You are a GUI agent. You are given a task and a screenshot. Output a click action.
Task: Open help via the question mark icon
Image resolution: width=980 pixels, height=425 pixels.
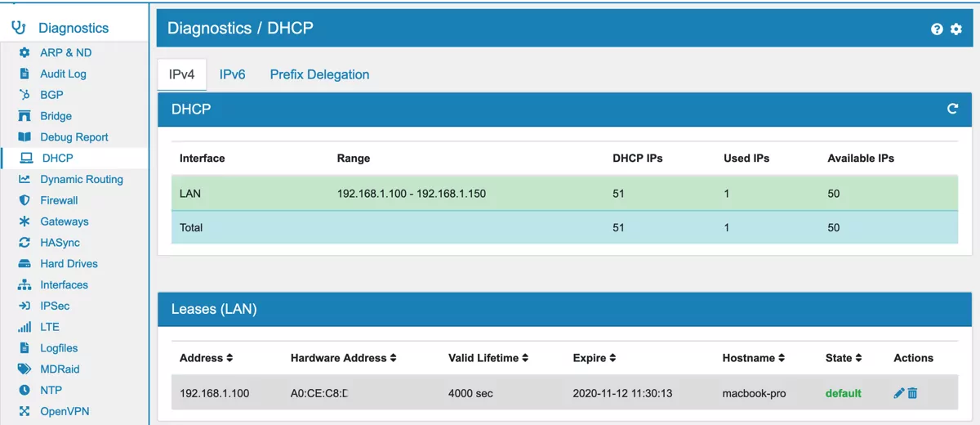937,29
